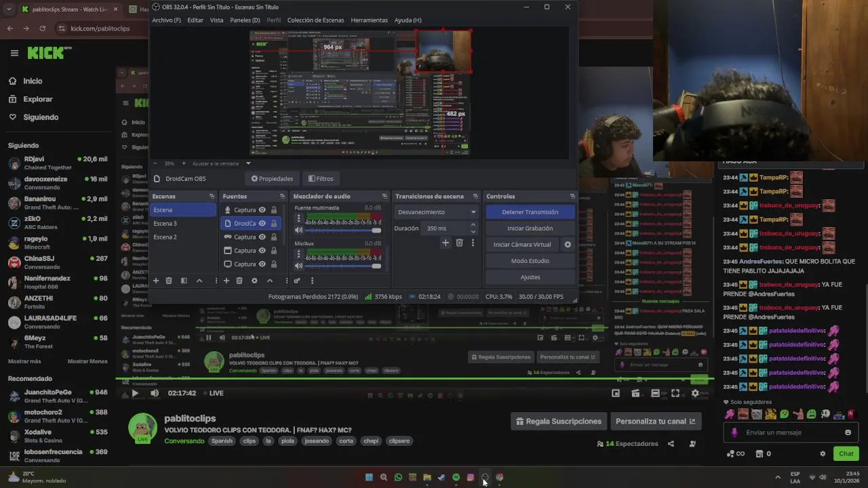The image size is (868, 488).
Task: Open Ajustar a la ventana zoom dropdown
Action: coord(248,163)
